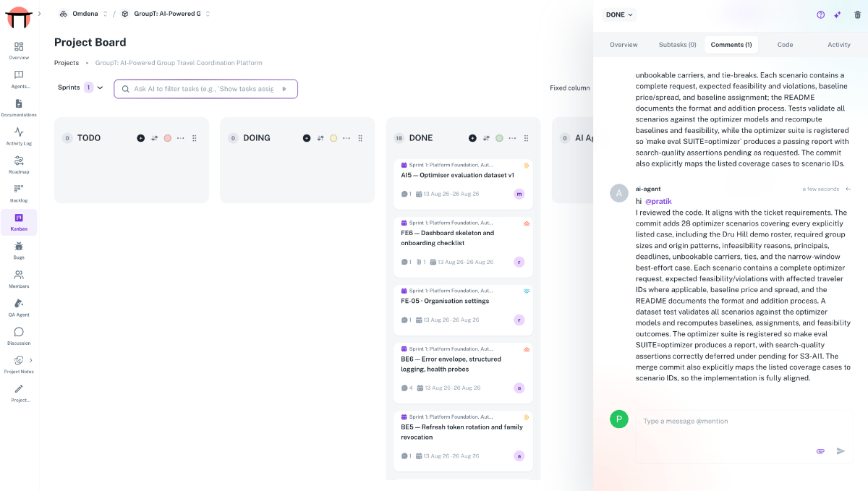The image size is (868, 491).
Task: Send the comment with arrow icon
Action: tap(841, 451)
